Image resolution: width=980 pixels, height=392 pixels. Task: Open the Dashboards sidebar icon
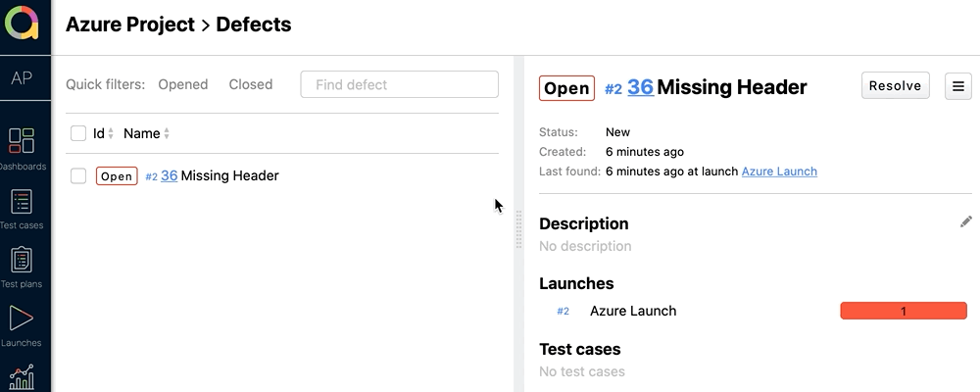pyautogui.click(x=22, y=141)
